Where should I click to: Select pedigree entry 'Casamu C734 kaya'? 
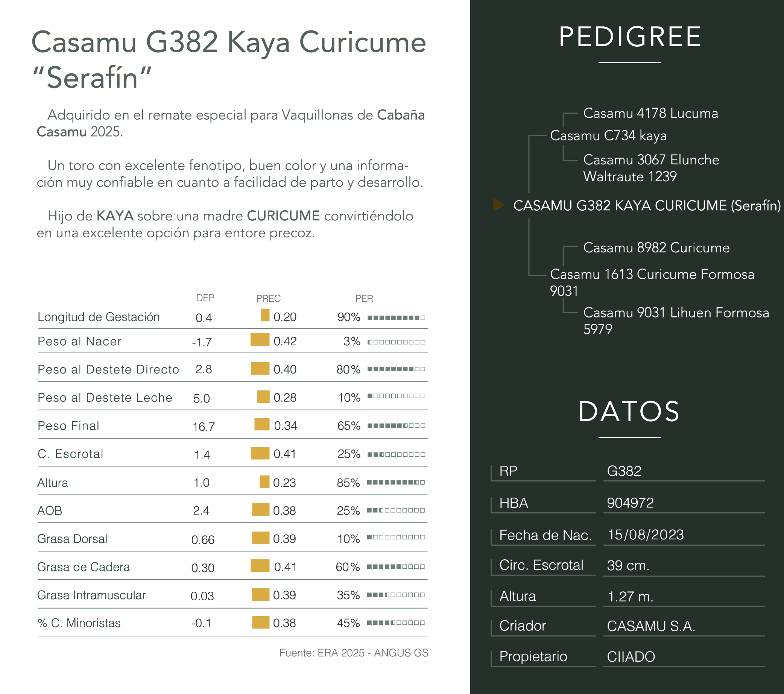coord(608,136)
